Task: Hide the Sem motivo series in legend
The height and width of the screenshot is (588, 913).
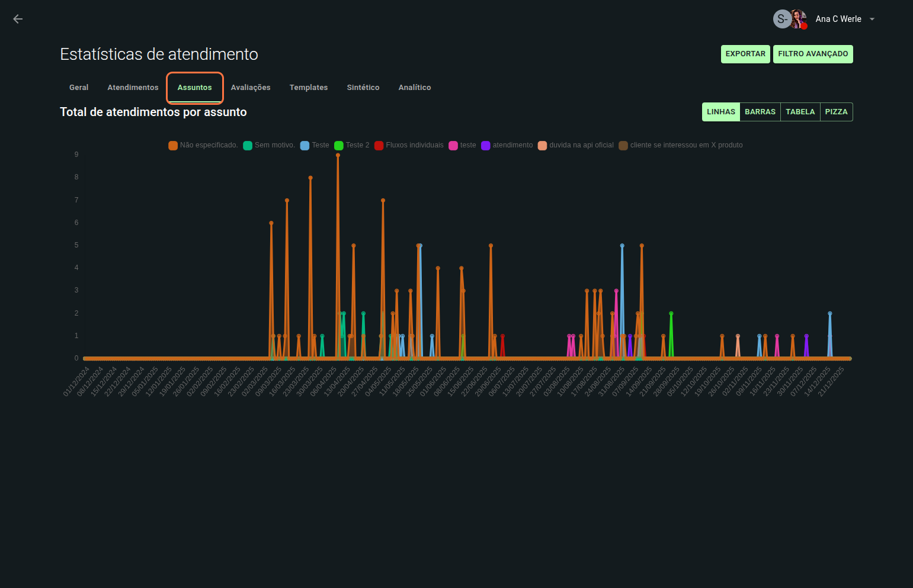Action: [248, 146]
